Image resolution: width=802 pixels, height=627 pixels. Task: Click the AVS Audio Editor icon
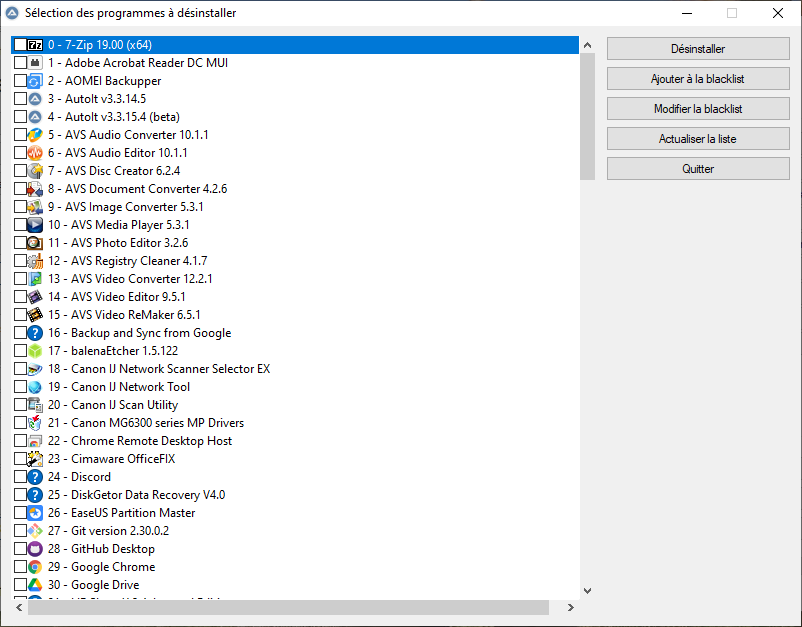pyautogui.click(x=35, y=153)
